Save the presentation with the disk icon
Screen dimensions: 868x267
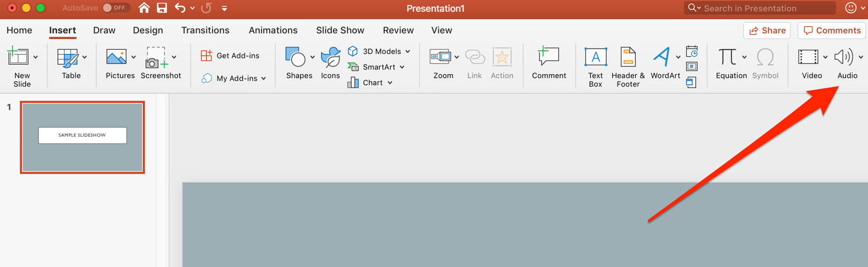click(161, 8)
